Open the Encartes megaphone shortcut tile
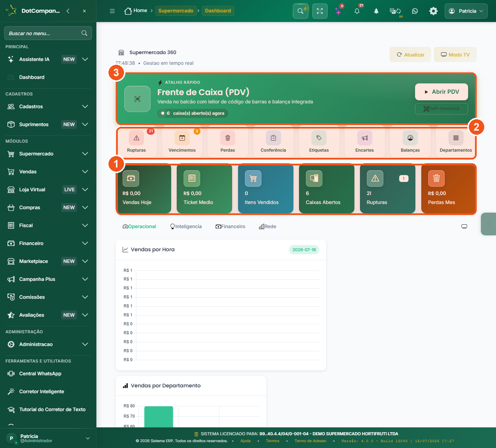496x448 pixels. coord(365,142)
